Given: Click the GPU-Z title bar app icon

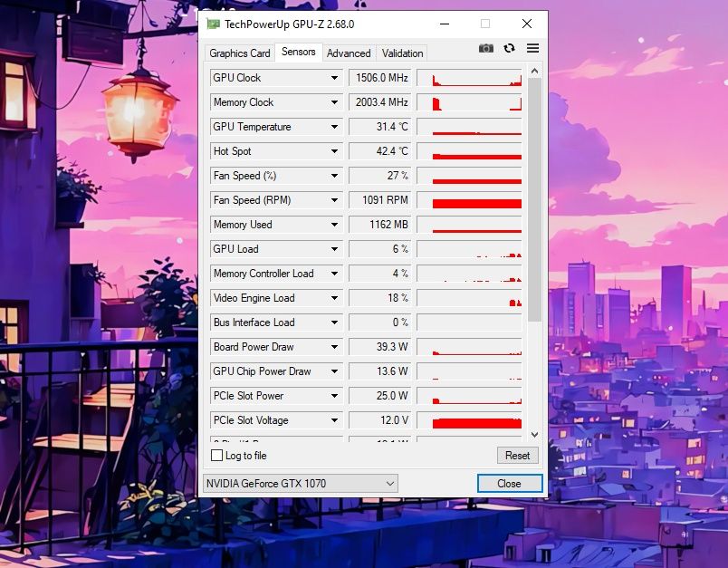Looking at the screenshot, I should tap(213, 24).
